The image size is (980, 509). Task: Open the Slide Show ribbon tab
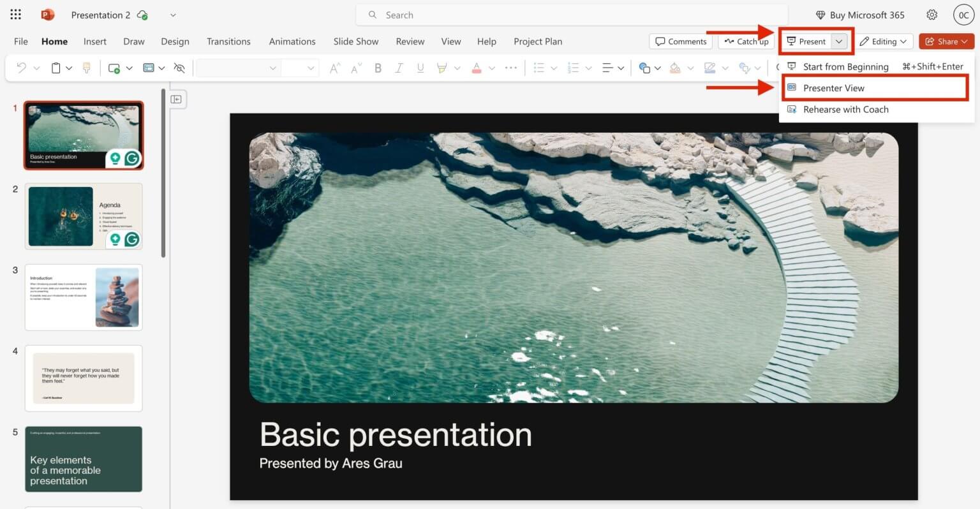pos(355,41)
